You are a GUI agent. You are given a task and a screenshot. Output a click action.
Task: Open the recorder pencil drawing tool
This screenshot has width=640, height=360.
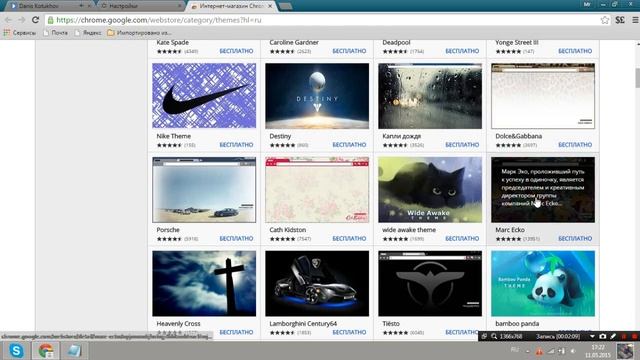tap(613, 336)
